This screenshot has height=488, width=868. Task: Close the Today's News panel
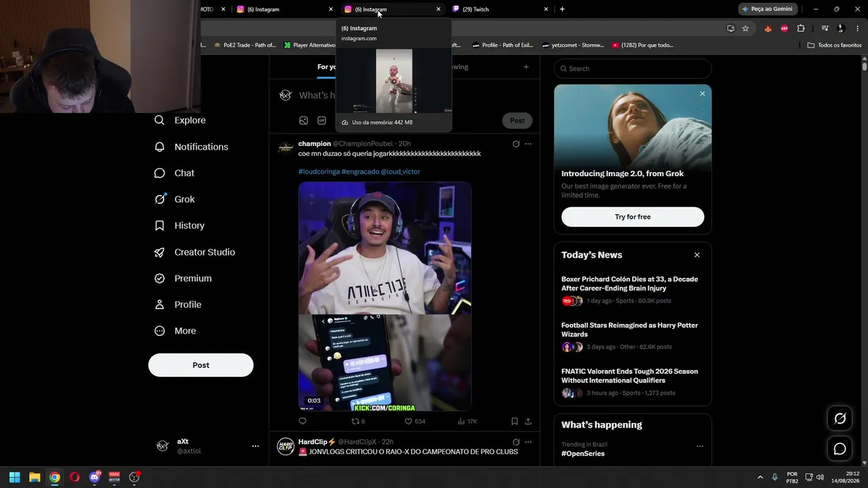pos(697,255)
